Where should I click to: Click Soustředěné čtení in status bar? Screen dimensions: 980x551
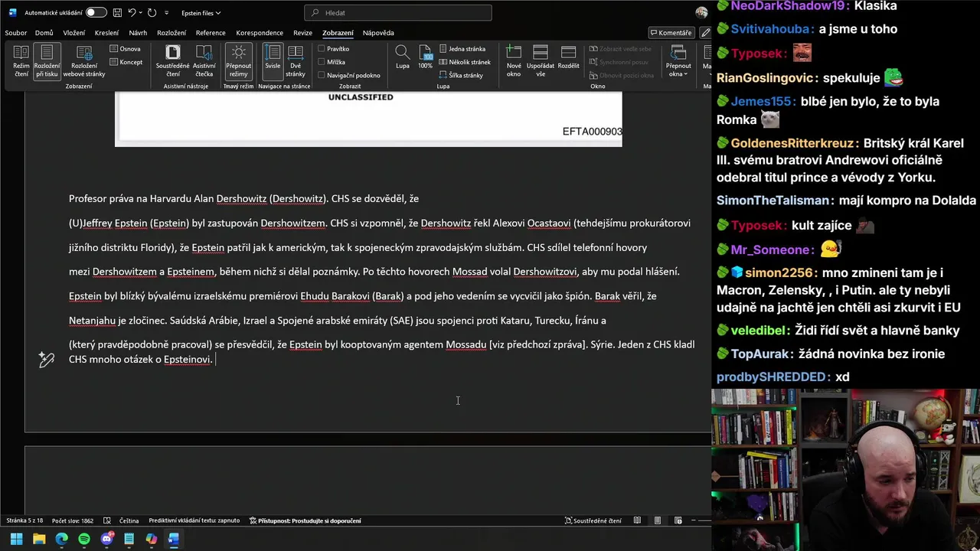pos(593,520)
